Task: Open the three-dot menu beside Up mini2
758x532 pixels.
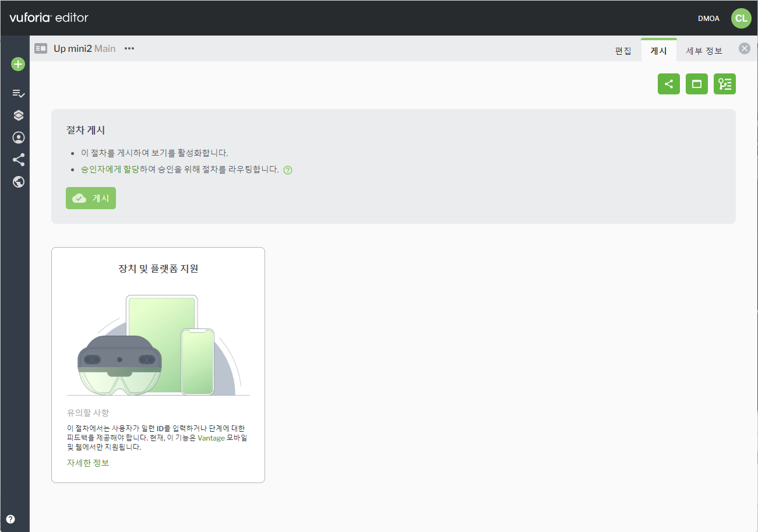Action: pos(129,48)
